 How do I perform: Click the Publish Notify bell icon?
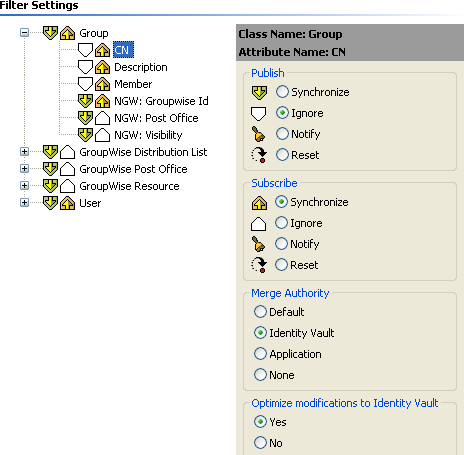(x=258, y=134)
